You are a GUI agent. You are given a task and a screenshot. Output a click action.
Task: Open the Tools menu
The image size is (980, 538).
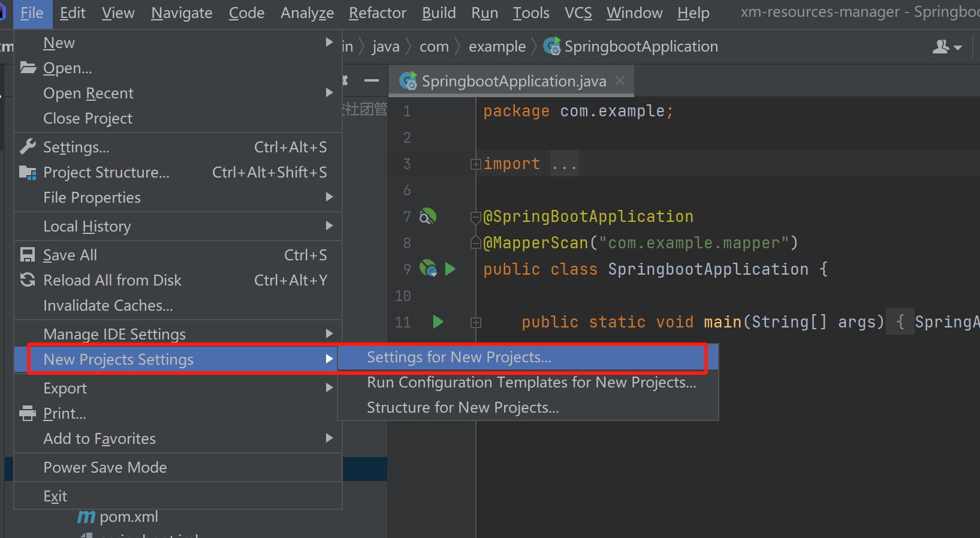point(531,13)
